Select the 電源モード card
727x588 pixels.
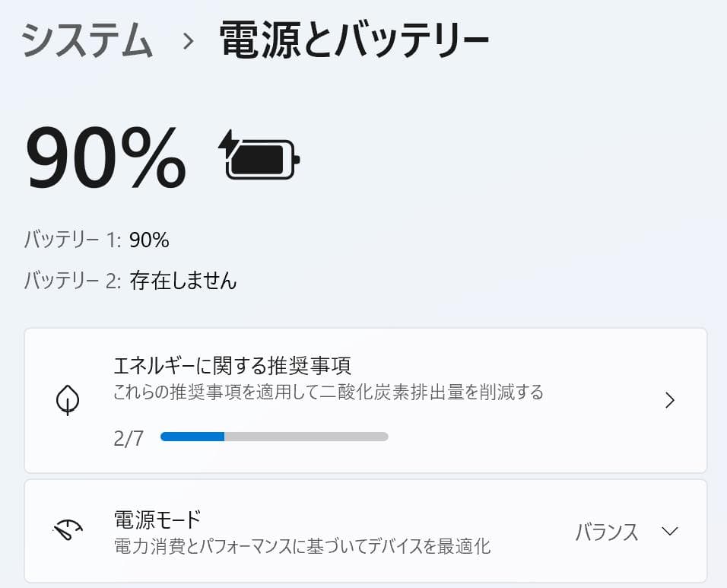point(363,532)
